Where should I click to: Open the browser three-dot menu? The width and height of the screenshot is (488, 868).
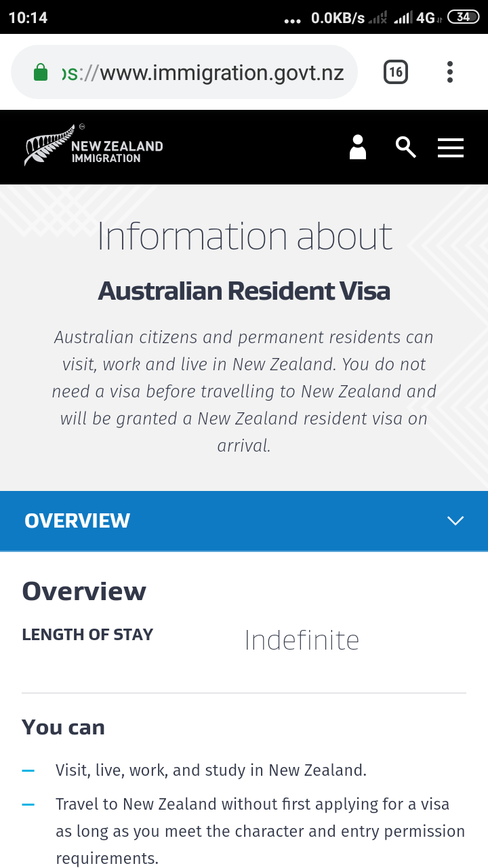tap(450, 72)
